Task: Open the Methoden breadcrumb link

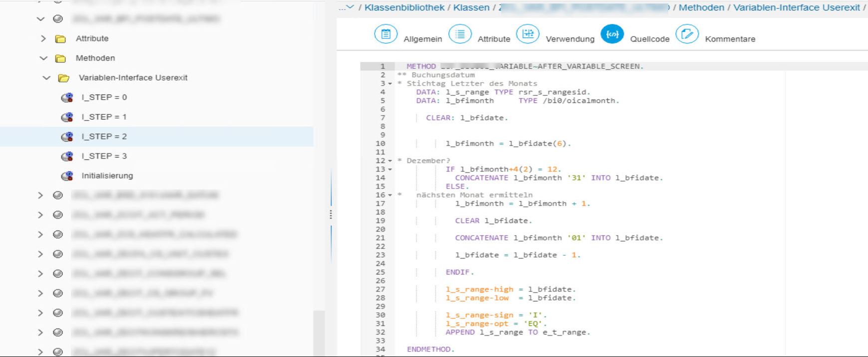Action: click(x=701, y=7)
